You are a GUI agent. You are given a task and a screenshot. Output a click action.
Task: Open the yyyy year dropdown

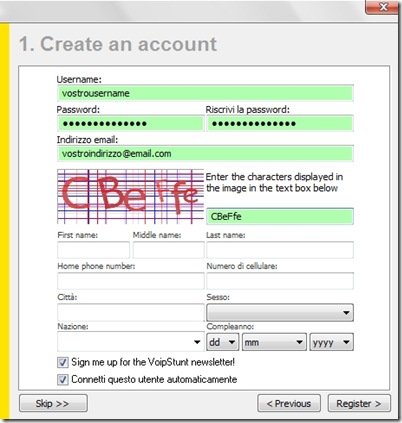click(x=332, y=342)
